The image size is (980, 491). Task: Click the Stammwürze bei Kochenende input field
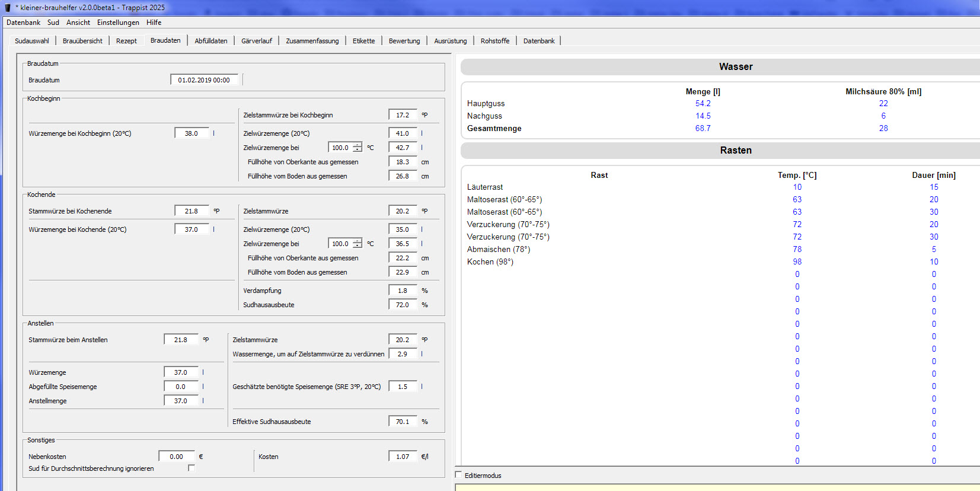click(191, 211)
